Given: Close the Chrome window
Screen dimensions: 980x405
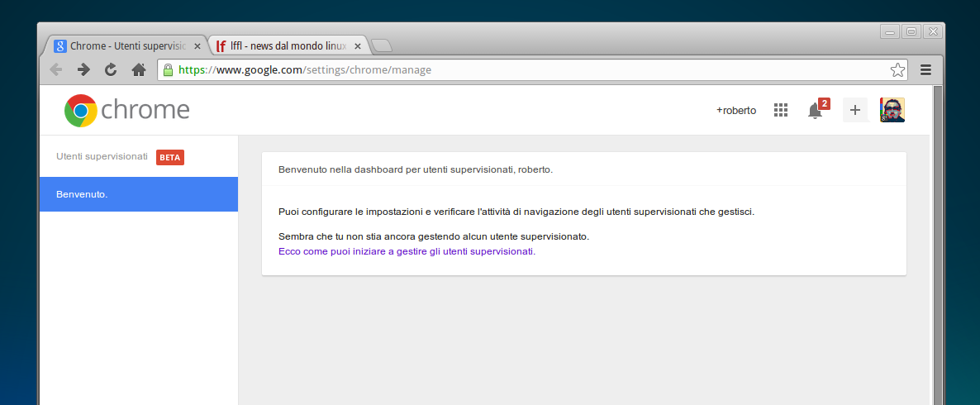Looking at the screenshot, I should [932, 31].
